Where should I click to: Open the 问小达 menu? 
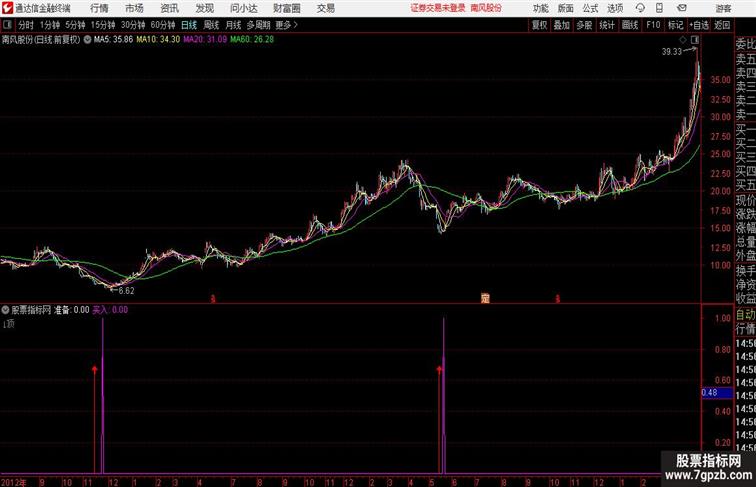(x=243, y=8)
